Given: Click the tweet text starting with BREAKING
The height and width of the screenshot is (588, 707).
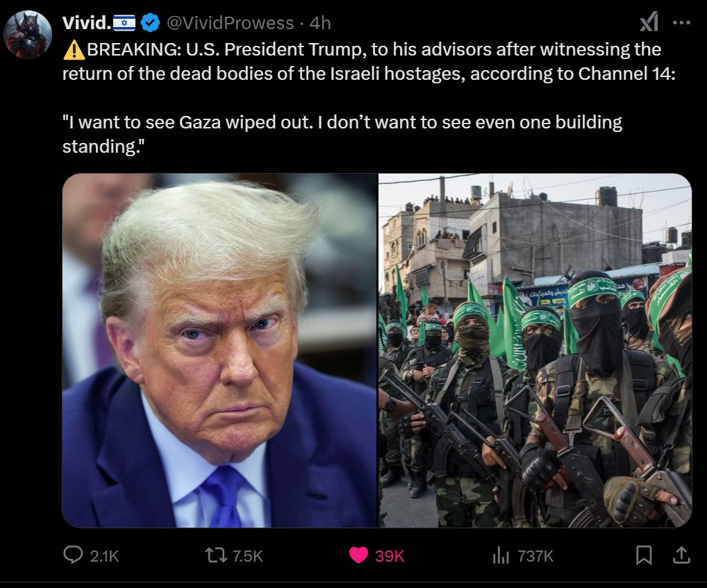Looking at the screenshot, I should 369,98.
